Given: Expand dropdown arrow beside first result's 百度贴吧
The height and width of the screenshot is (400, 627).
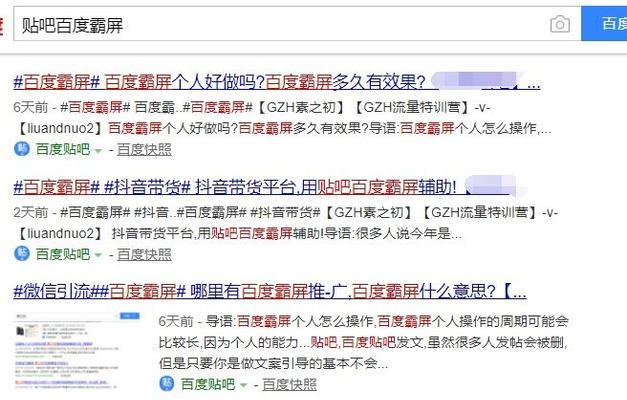Looking at the screenshot, I should point(98,151).
